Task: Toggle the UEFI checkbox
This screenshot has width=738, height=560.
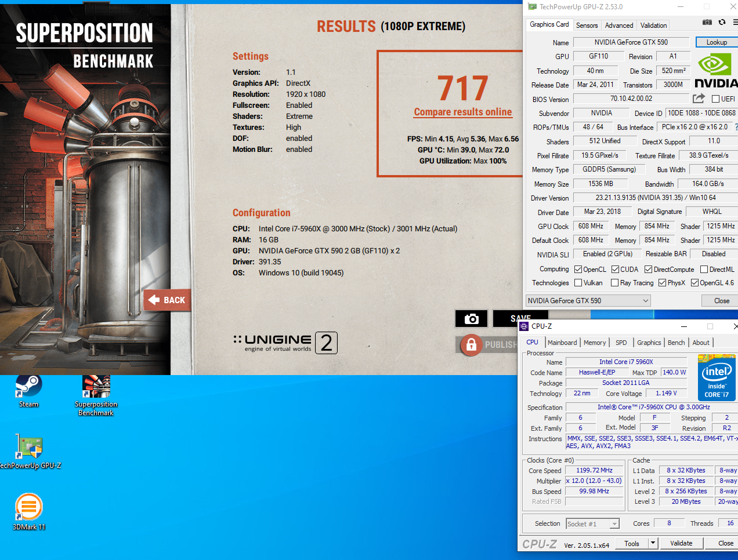Action: pos(715,99)
